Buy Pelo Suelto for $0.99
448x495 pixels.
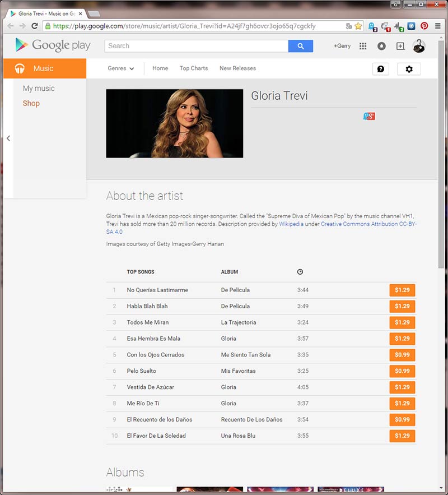(x=402, y=371)
